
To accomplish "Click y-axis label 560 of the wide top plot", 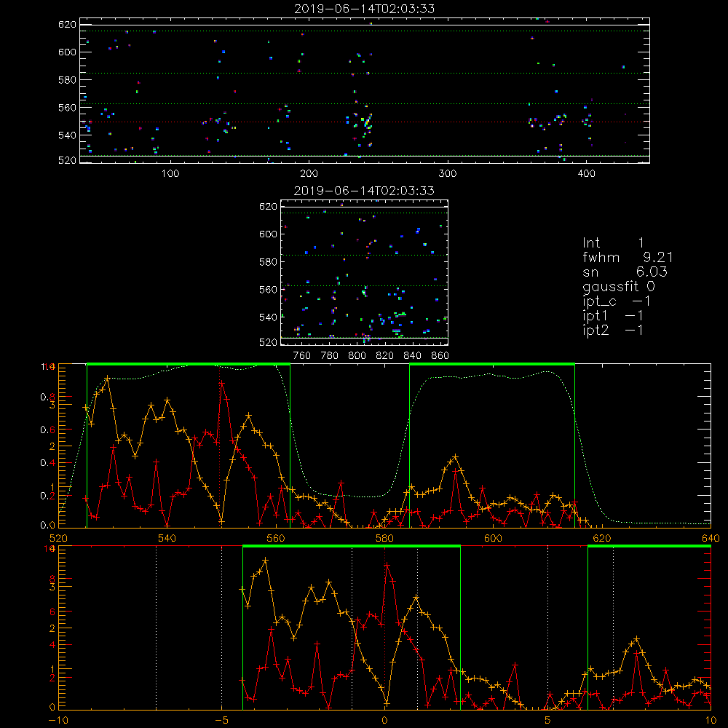I will [x=67, y=108].
